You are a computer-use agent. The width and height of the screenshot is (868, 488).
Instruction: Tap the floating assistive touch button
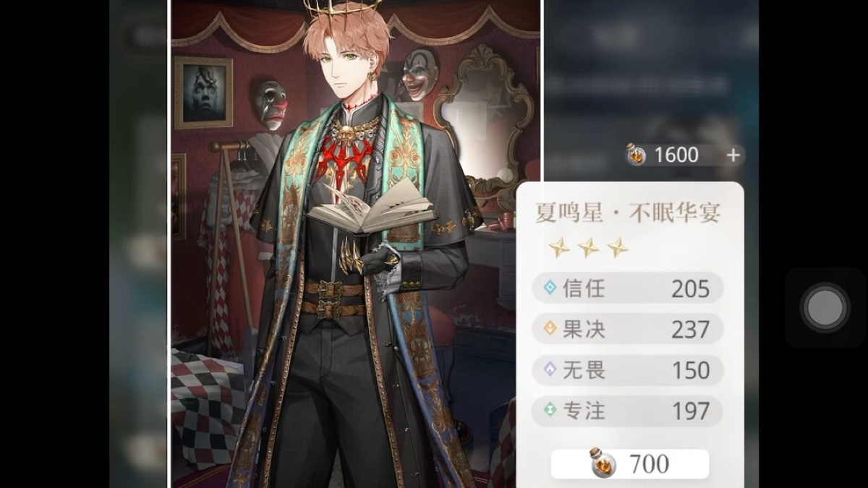point(825,309)
